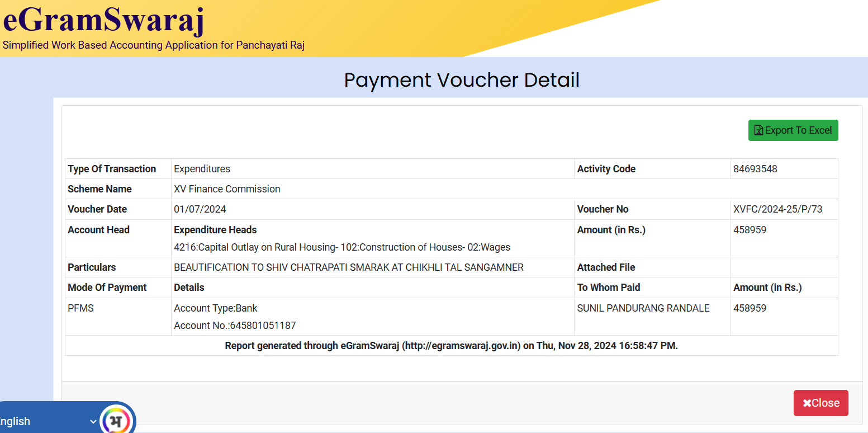Image resolution: width=868 pixels, height=433 pixels.
Task: Click the BEAUTIFICATION TO SHIV CHATRAPATI particulars text
Action: tap(349, 267)
